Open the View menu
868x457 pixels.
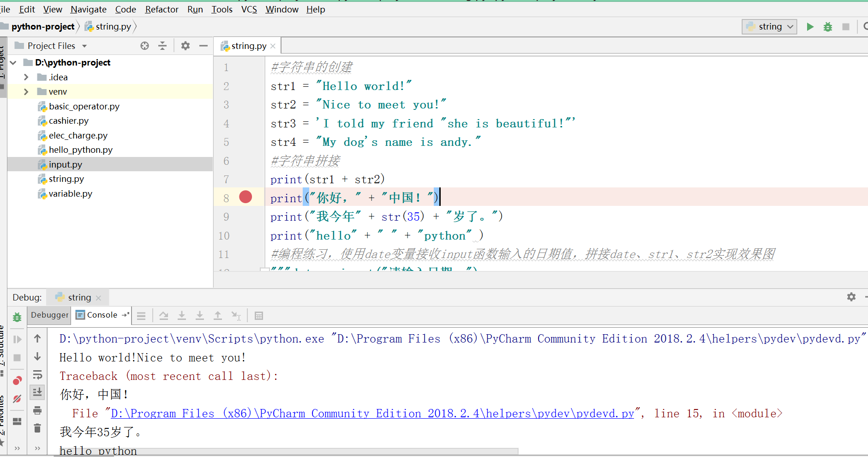(x=53, y=9)
